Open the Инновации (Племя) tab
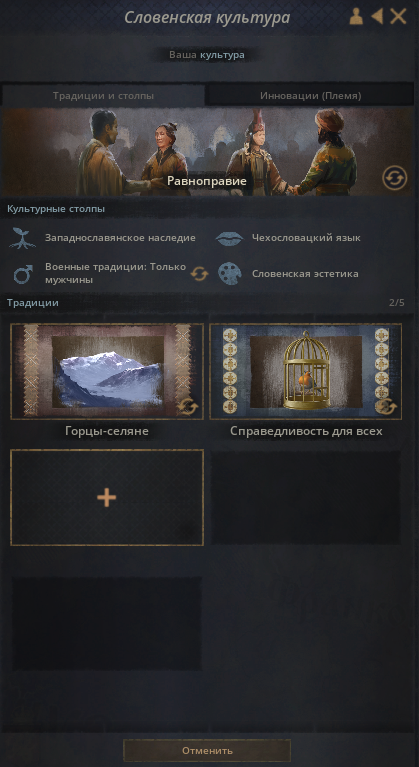The width and height of the screenshot is (419, 767). [310, 96]
